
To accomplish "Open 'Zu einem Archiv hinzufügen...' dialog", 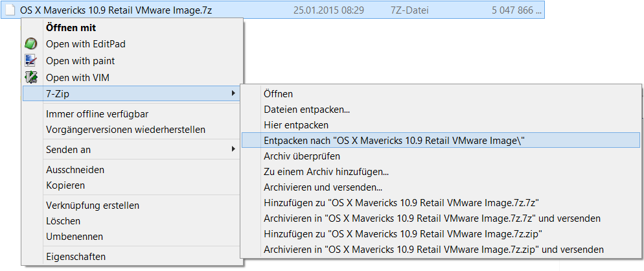I will point(326,172).
